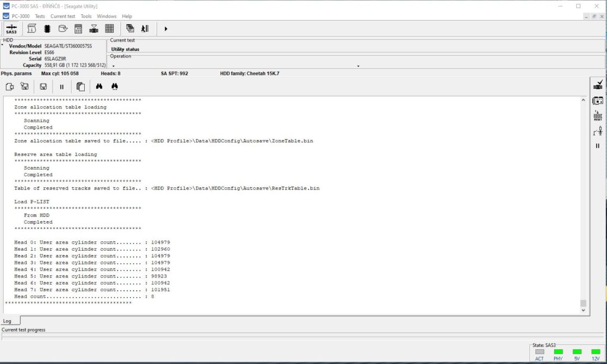Image resolution: width=607 pixels, height=364 pixels.
Task: Click the switch/ground circuit icon in right sidebar
Action: (x=598, y=131)
